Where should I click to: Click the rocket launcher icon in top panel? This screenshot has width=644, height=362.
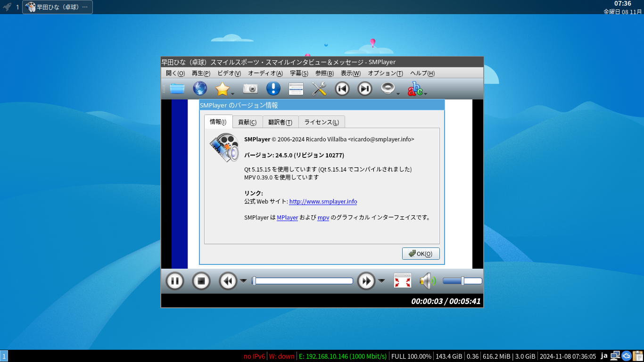(x=7, y=7)
